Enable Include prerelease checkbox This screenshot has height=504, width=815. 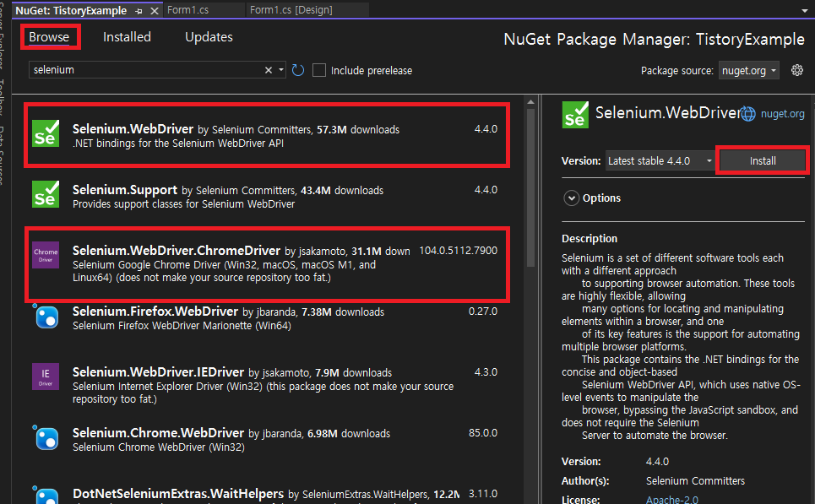pyautogui.click(x=319, y=70)
